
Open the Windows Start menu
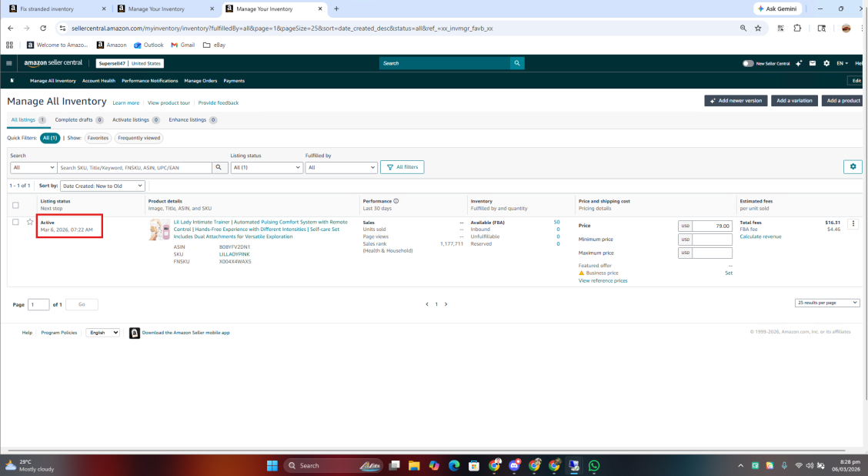272,465
